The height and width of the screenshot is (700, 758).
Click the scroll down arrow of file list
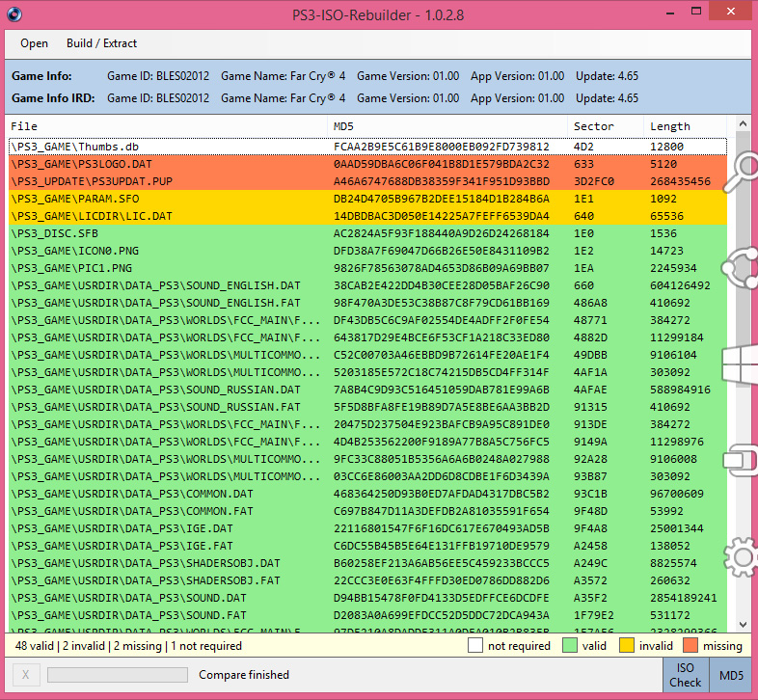tap(743, 624)
